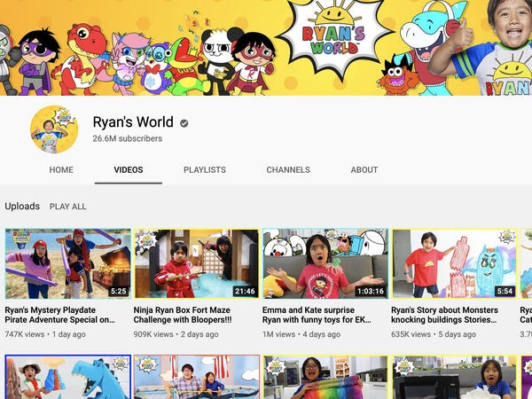Image resolution: width=532 pixels, height=399 pixels.
Task: Click the PLAY ALL button
Action: click(68, 207)
